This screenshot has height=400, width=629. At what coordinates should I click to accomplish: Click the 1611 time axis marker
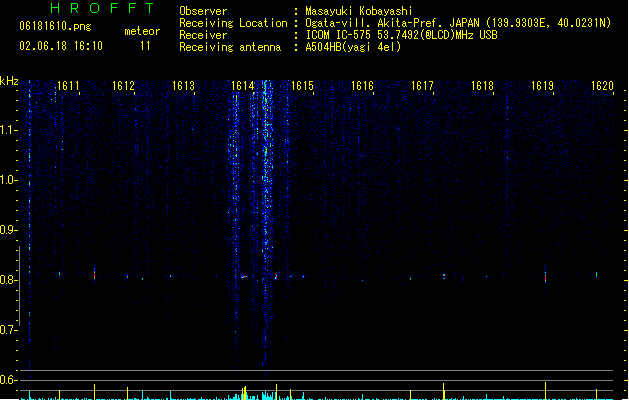(x=68, y=86)
